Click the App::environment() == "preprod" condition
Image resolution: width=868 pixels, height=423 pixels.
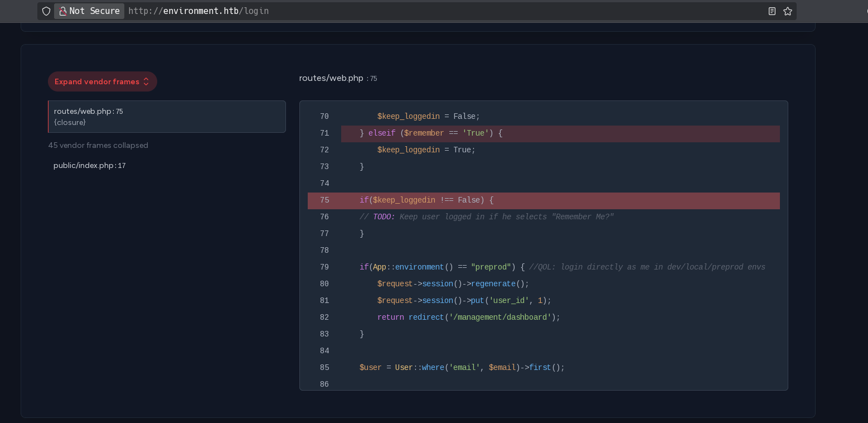pos(442,267)
